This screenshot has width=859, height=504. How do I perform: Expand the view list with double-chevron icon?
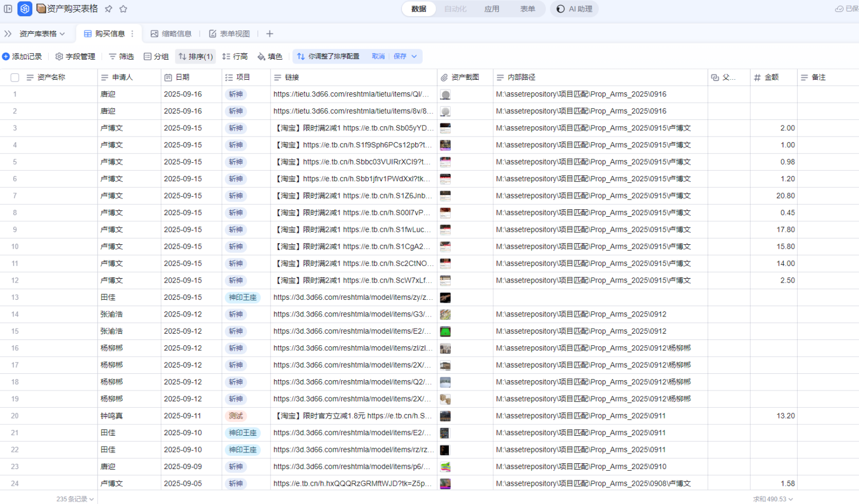click(8, 34)
